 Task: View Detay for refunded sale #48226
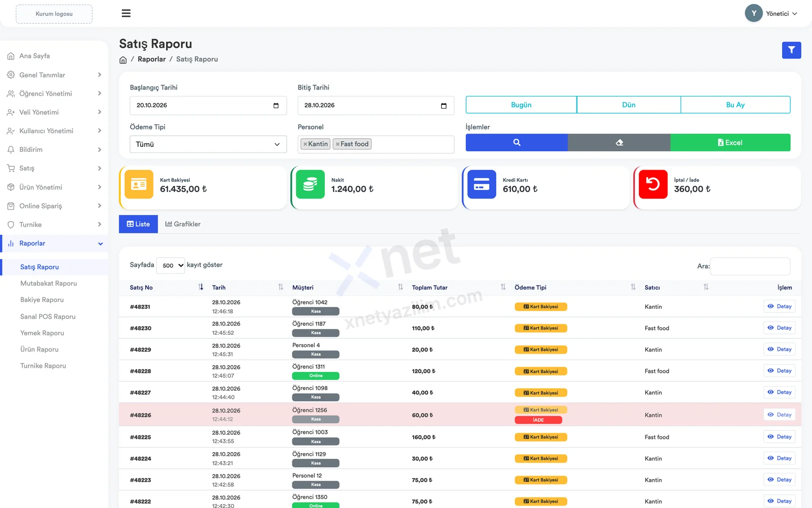tap(780, 415)
